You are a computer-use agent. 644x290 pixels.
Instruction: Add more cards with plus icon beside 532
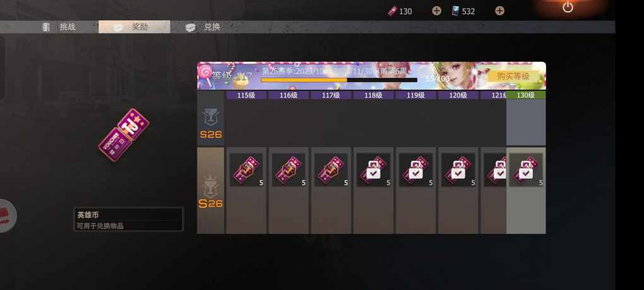point(499,11)
